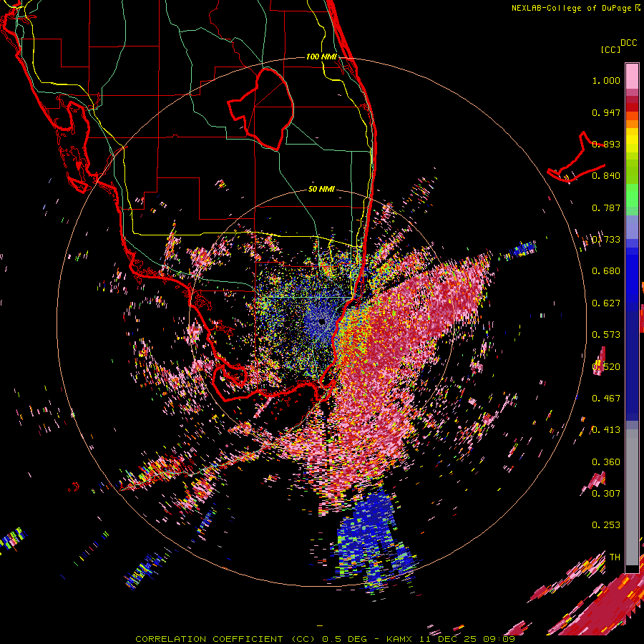Select the 0.893 scale value
Image resolution: width=644 pixels, height=644 pixels.
coord(606,144)
